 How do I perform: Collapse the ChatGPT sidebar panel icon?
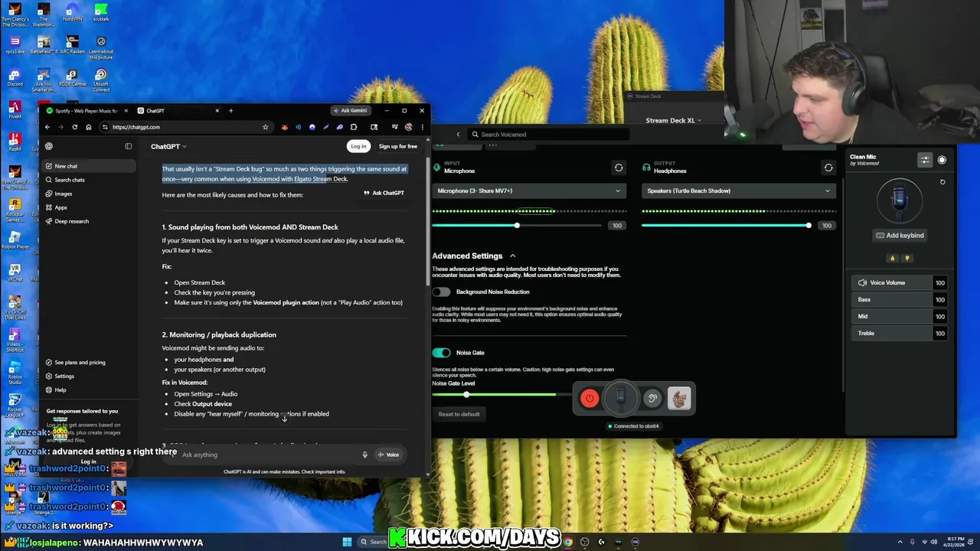(128, 146)
